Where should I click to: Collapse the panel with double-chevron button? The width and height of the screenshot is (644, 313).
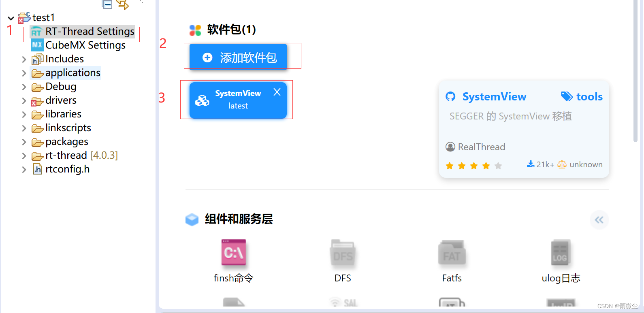pos(599,220)
